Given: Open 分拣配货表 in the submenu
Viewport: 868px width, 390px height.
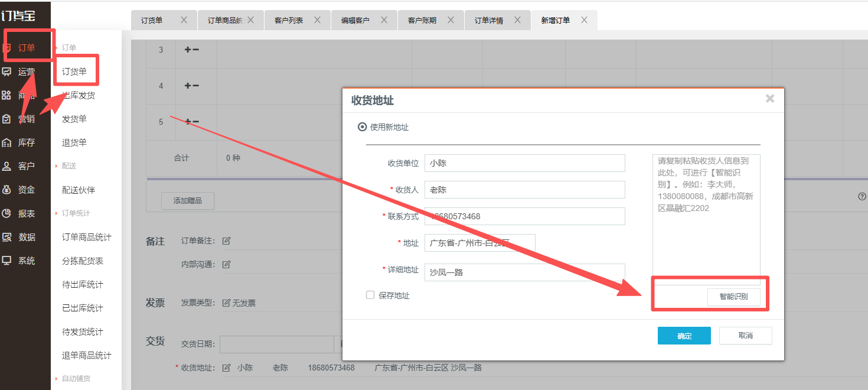Looking at the screenshot, I should [83, 261].
